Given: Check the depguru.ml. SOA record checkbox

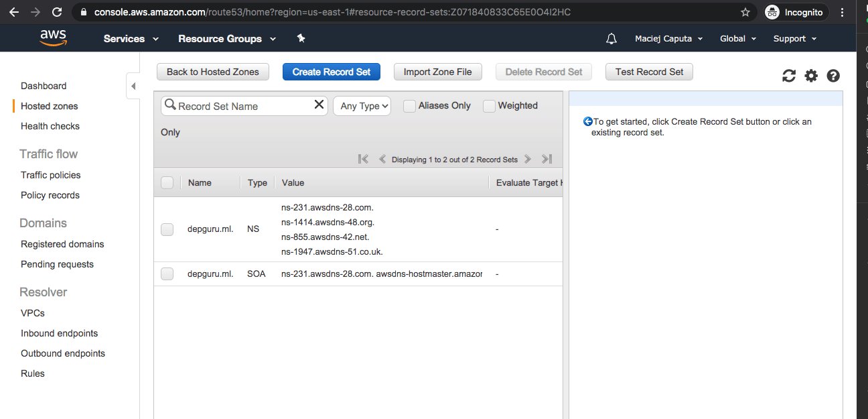Looking at the screenshot, I should [x=167, y=274].
